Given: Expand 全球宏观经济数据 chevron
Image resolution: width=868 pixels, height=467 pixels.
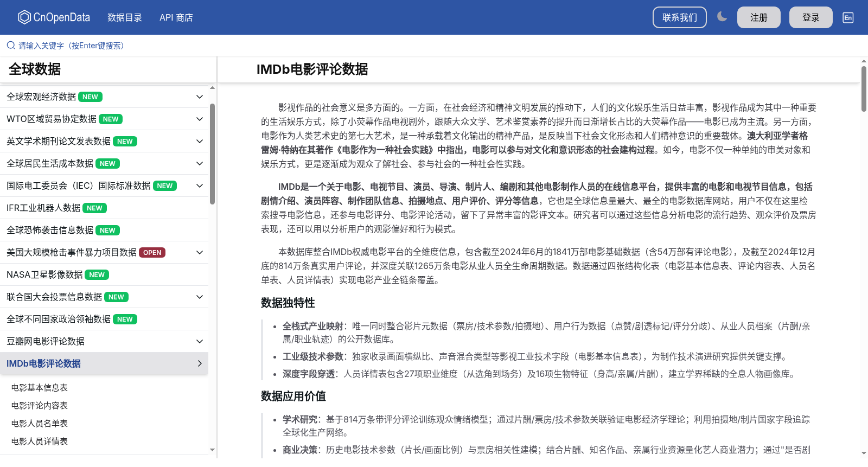Looking at the screenshot, I should [x=200, y=97].
